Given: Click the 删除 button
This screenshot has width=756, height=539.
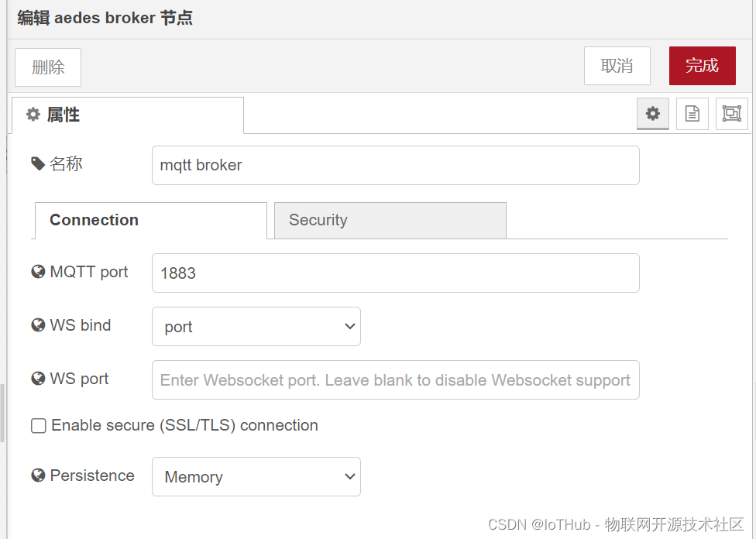Looking at the screenshot, I should [x=47, y=67].
